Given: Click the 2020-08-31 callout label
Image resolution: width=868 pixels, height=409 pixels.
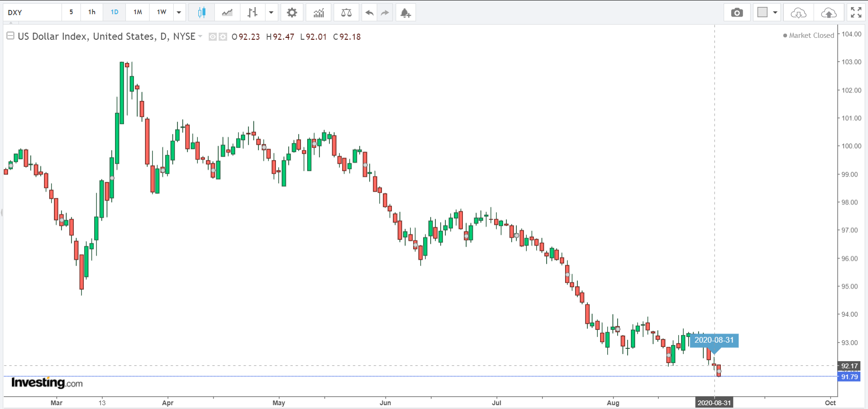Looking at the screenshot, I should click(714, 340).
